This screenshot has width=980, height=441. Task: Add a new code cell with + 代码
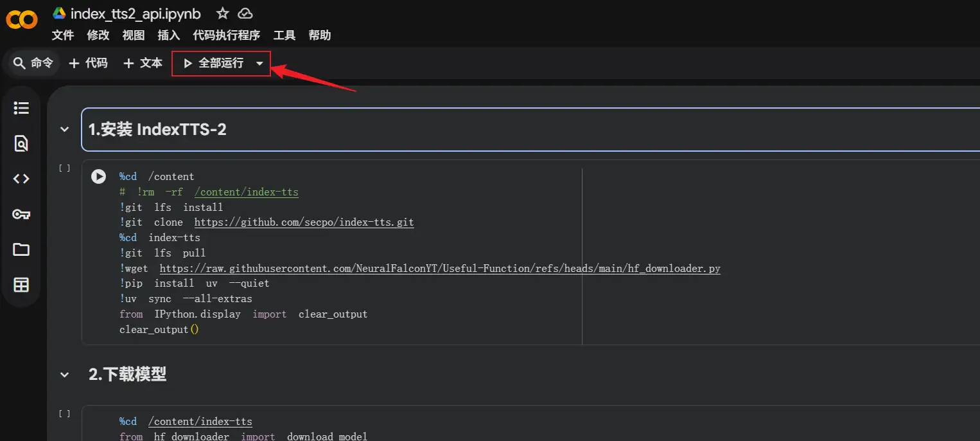click(x=88, y=63)
